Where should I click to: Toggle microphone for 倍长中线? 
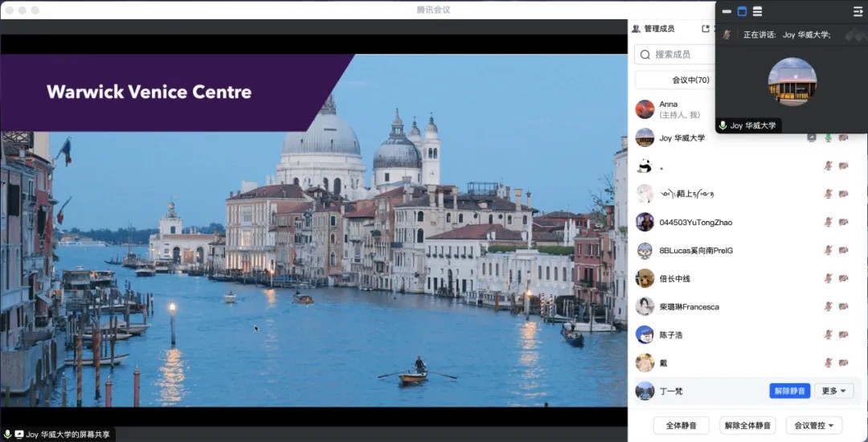pos(828,278)
